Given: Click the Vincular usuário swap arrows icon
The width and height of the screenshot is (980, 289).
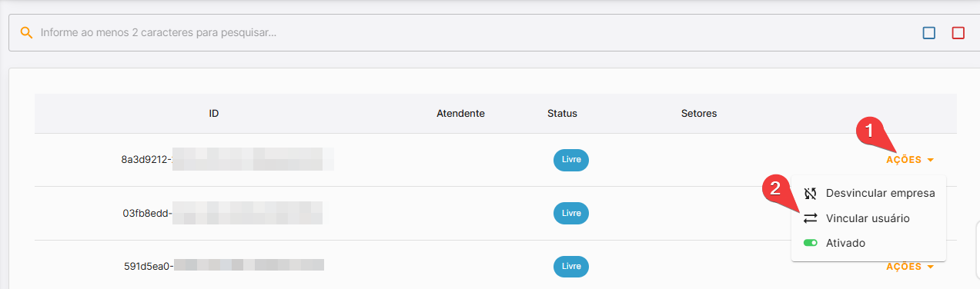Looking at the screenshot, I should [x=810, y=218].
